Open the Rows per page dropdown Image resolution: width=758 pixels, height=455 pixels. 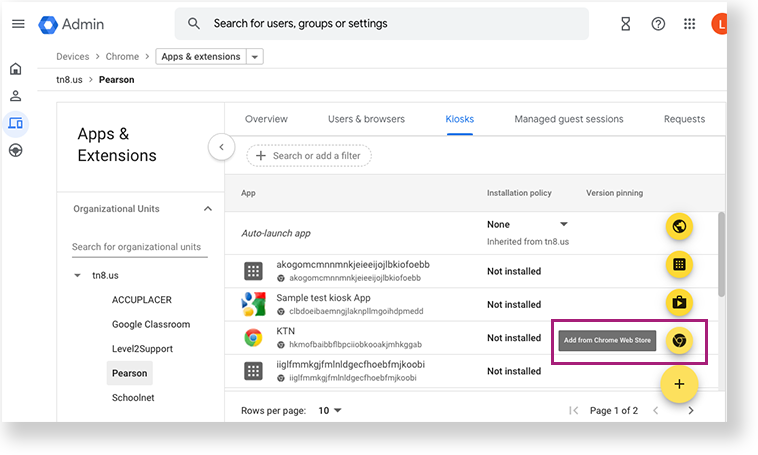click(x=330, y=411)
